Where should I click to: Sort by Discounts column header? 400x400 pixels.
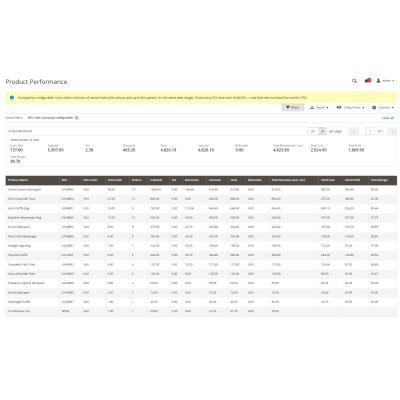click(194, 180)
